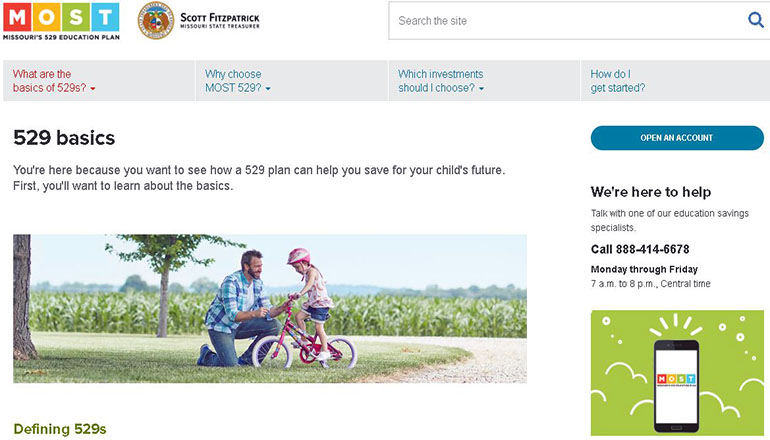The height and width of the screenshot is (440, 770).
Task: Click the Scott Fitzpatrick Missouri State Treasurer text
Action: [x=219, y=20]
